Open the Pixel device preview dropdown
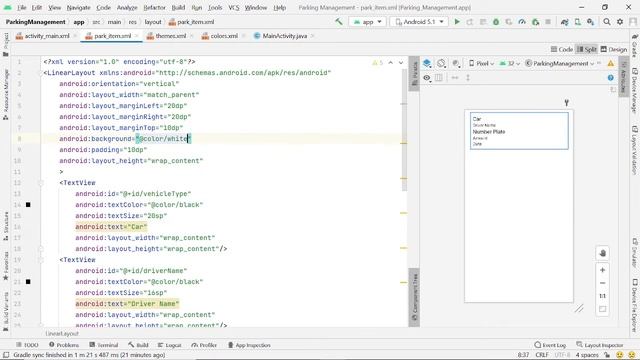The image size is (640, 360). tap(481, 63)
